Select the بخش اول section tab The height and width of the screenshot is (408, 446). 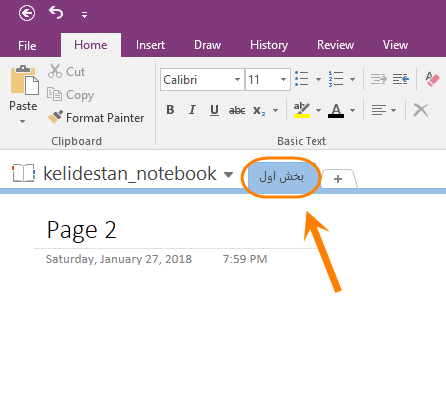point(281,177)
